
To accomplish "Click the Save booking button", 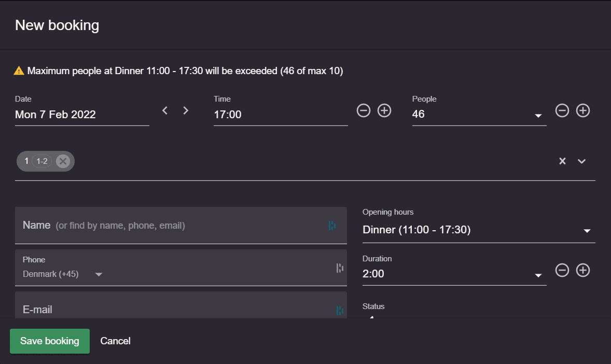I will [49, 341].
